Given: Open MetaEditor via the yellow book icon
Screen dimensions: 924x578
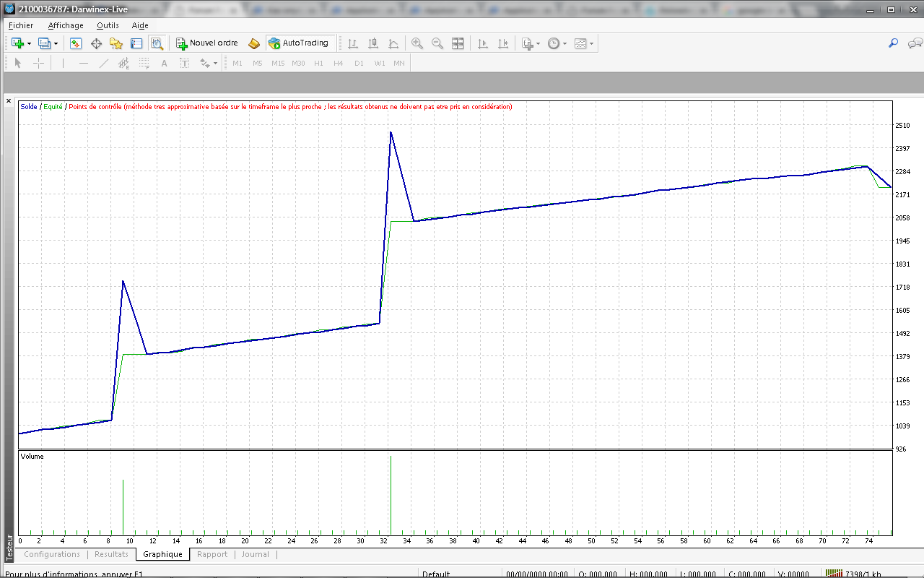Looking at the screenshot, I should (x=254, y=43).
